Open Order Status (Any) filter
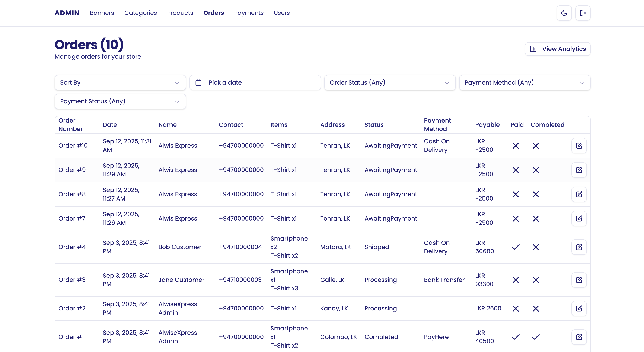The height and width of the screenshot is (352, 644). coord(389,83)
